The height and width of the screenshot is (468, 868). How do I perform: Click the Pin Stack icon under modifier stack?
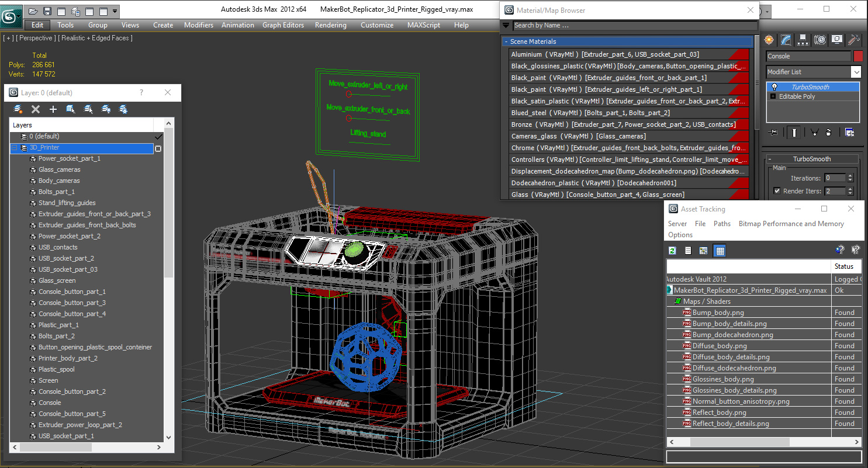point(774,133)
